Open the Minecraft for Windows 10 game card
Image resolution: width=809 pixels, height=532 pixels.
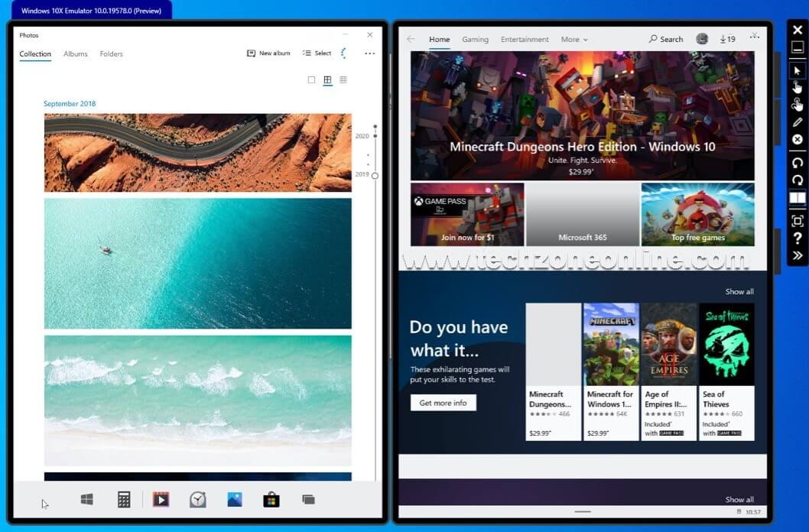[x=612, y=371]
